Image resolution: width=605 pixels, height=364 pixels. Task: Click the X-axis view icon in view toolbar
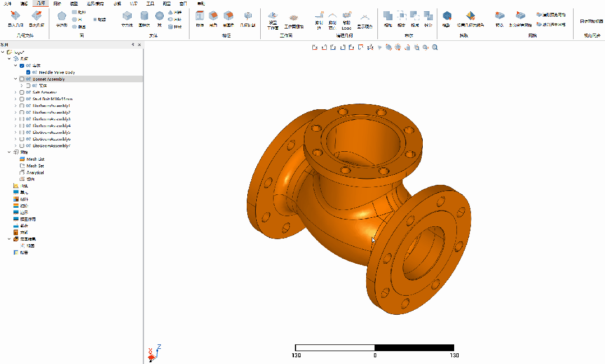click(x=315, y=48)
